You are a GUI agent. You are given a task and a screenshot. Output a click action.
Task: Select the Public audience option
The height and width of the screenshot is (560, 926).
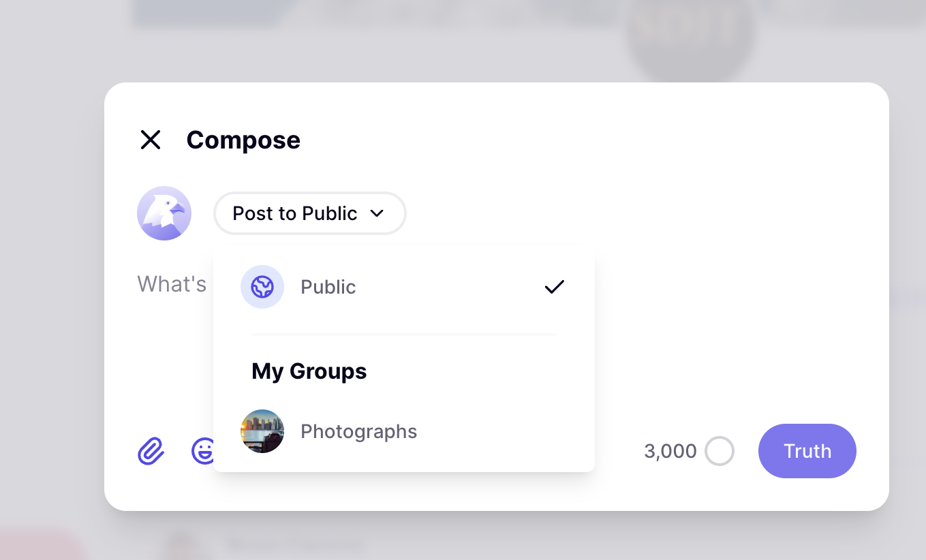(328, 287)
